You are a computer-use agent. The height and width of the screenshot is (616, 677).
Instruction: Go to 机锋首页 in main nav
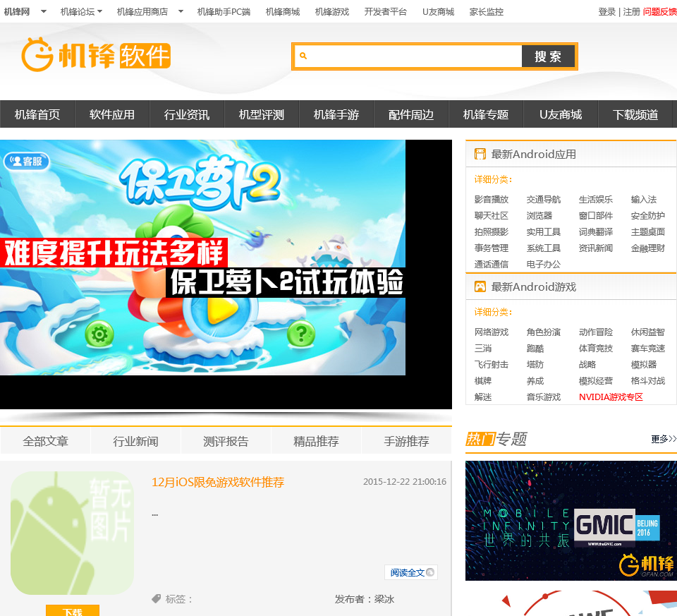coord(37,114)
